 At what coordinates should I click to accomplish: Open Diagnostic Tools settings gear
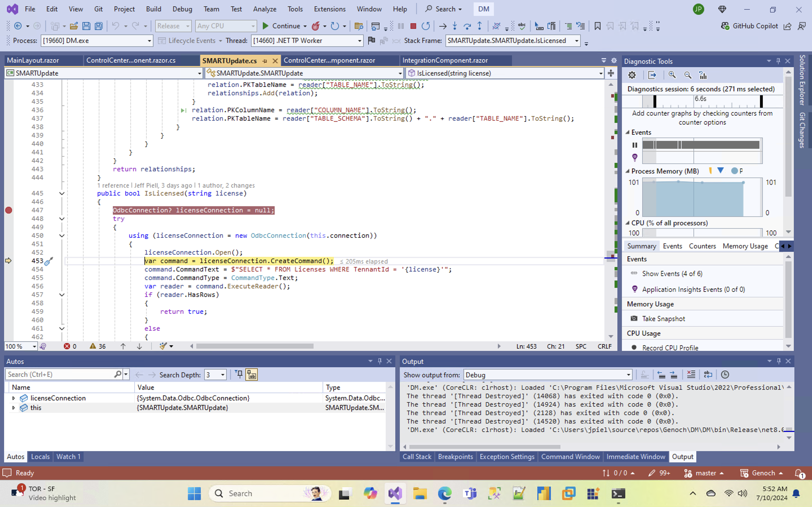point(632,75)
